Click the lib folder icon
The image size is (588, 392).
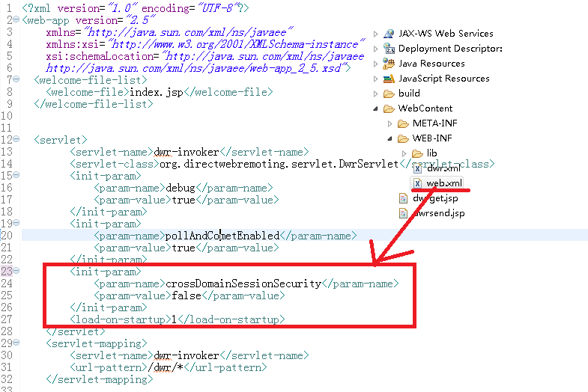(417, 153)
